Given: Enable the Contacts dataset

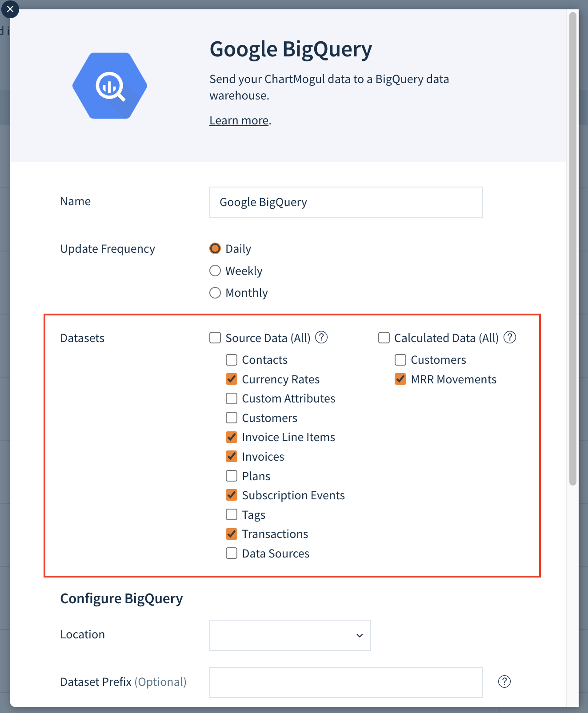Looking at the screenshot, I should [x=232, y=359].
